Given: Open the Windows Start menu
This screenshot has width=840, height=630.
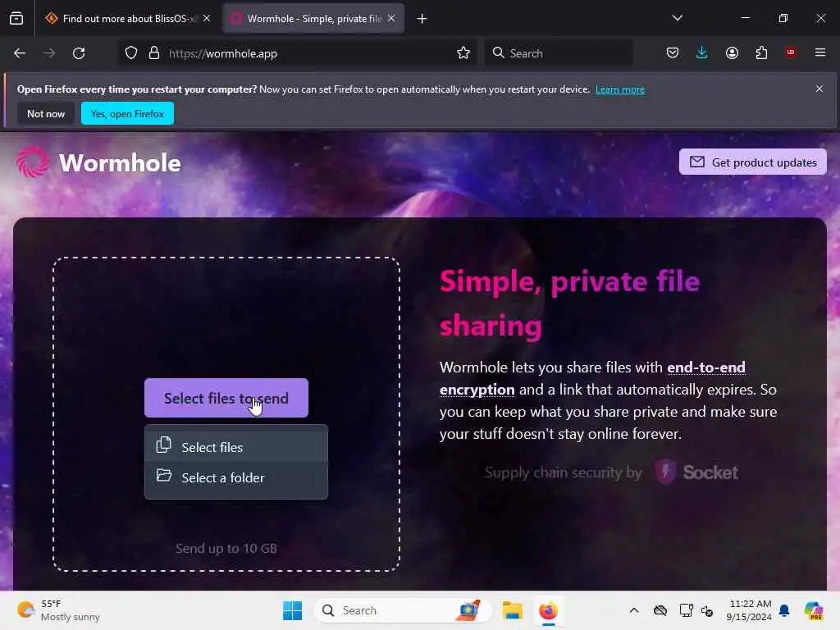Looking at the screenshot, I should (x=293, y=610).
